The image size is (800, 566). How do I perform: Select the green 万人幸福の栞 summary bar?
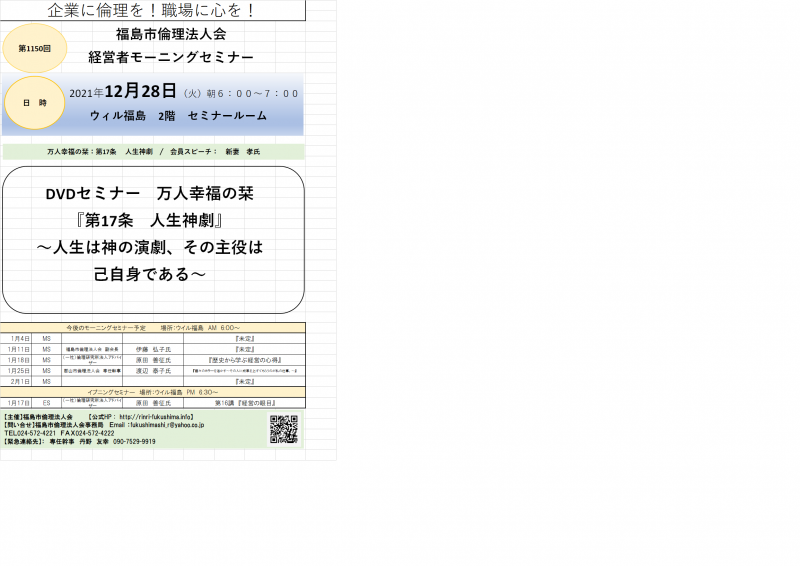click(153, 152)
